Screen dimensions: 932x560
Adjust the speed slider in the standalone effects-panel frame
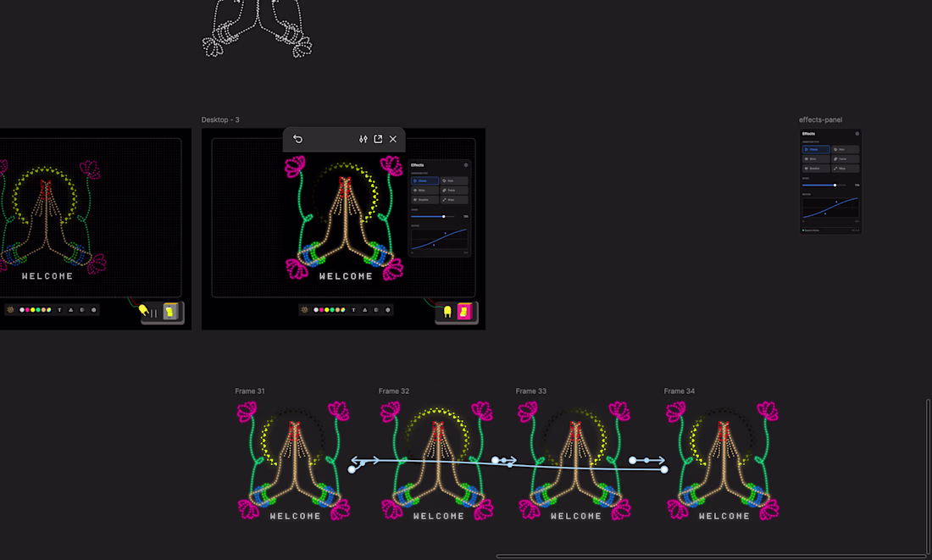click(824, 185)
